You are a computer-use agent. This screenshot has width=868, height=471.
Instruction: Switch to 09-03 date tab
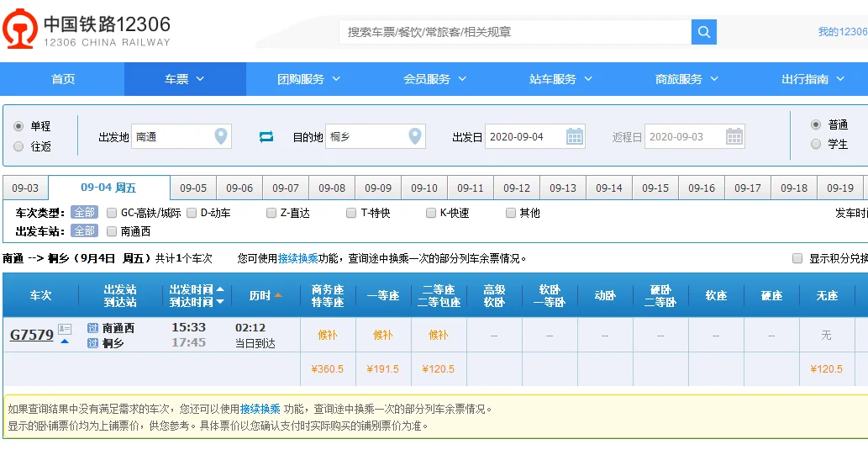(x=25, y=188)
